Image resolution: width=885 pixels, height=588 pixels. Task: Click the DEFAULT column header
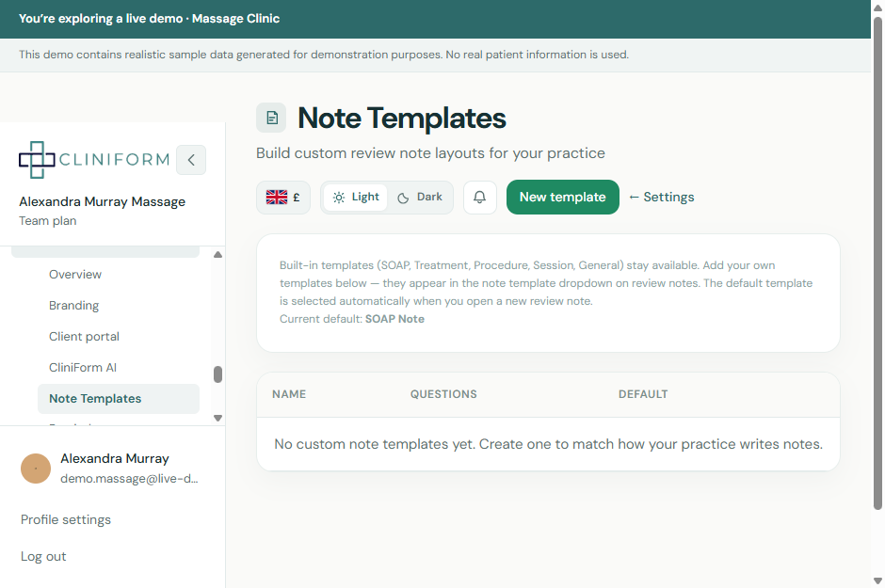(643, 394)
